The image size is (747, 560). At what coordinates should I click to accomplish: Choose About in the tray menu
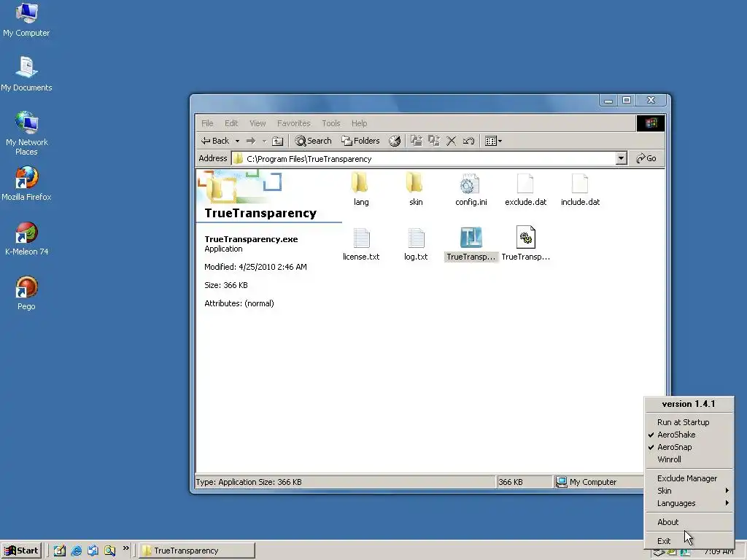click(689, 522)
